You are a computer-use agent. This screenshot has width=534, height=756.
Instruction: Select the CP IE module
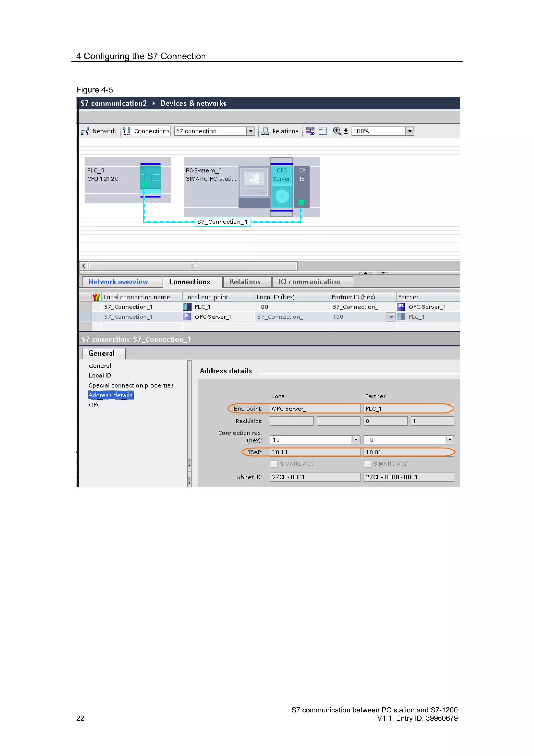click(x=301, y=187)
